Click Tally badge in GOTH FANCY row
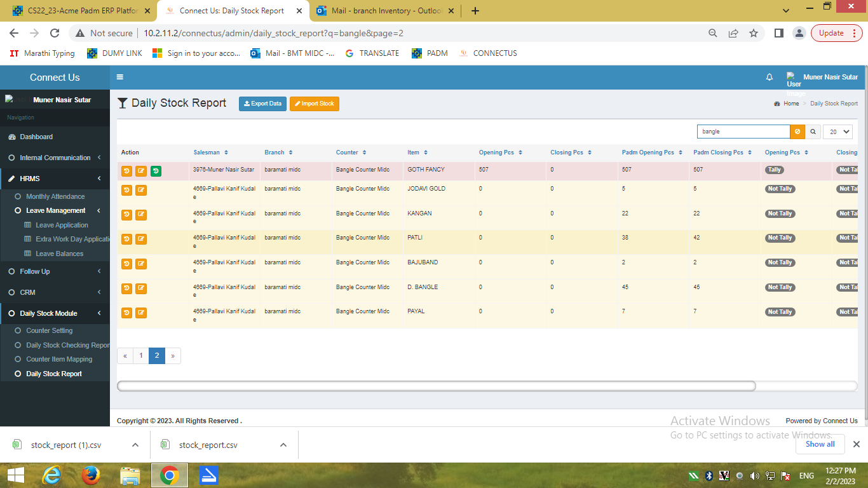Image resolution: width=868 pixels, height=488 pixels. click(774, 170)
